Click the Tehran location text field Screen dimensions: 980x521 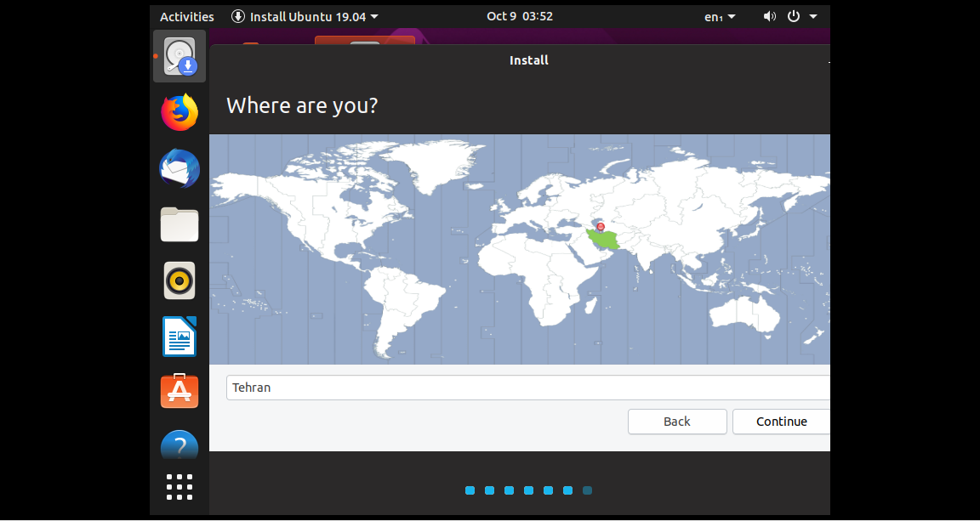[x=527, y=388]
